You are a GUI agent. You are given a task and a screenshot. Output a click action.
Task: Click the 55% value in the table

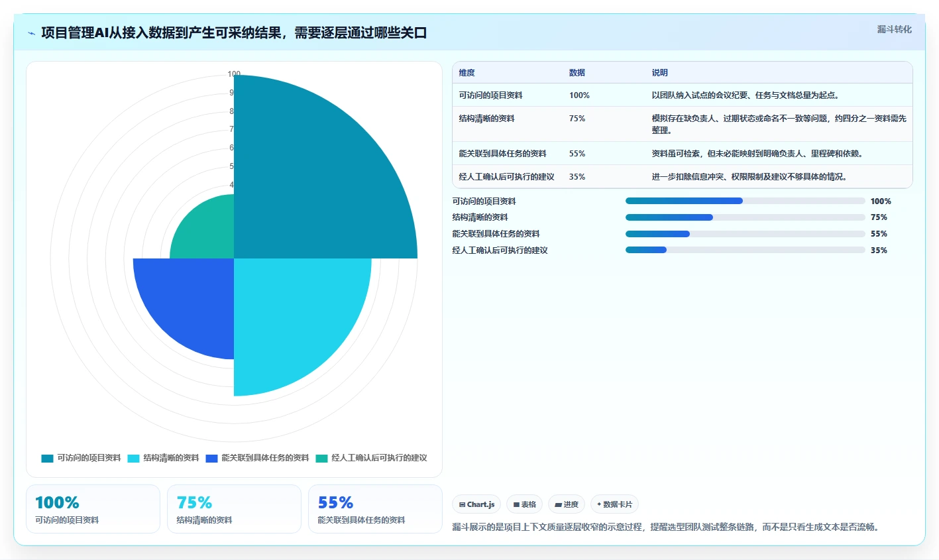577,154
